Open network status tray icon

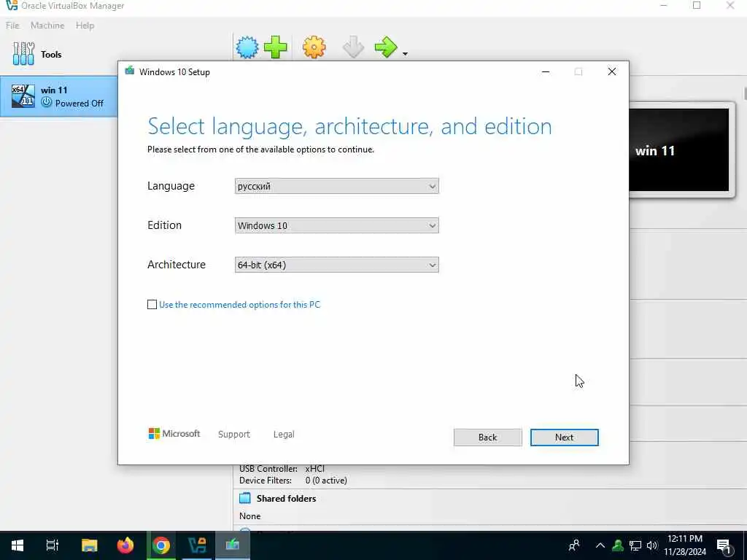point(635,545)
